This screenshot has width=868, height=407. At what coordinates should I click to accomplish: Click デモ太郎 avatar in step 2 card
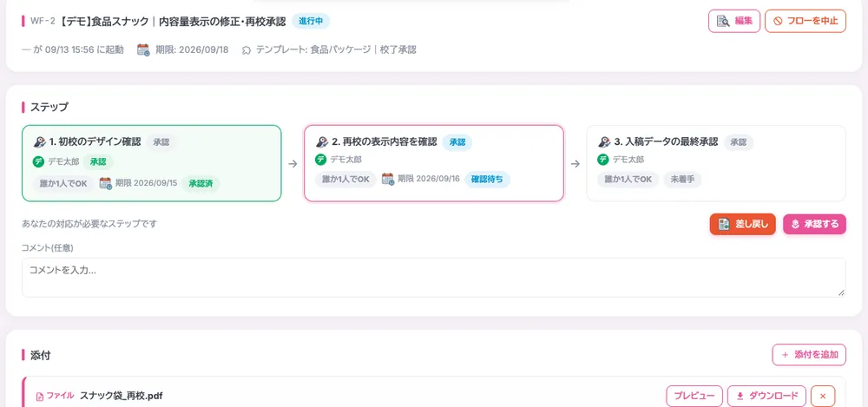coord(320,160)
